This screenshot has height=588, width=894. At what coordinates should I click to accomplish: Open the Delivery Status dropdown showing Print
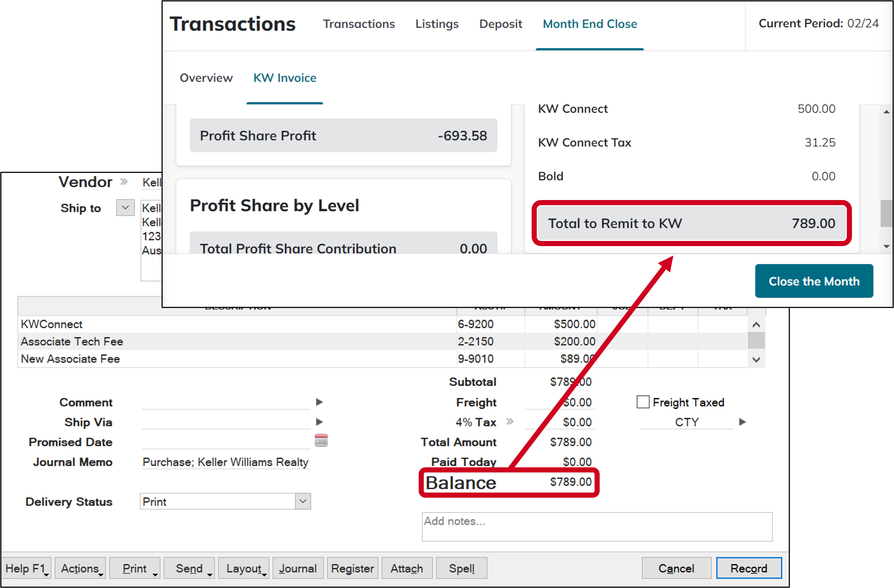click(303, 501)
